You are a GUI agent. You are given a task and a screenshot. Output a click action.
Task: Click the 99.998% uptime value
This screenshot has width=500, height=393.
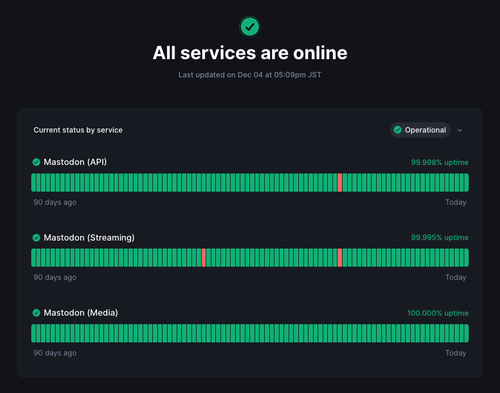439,162
